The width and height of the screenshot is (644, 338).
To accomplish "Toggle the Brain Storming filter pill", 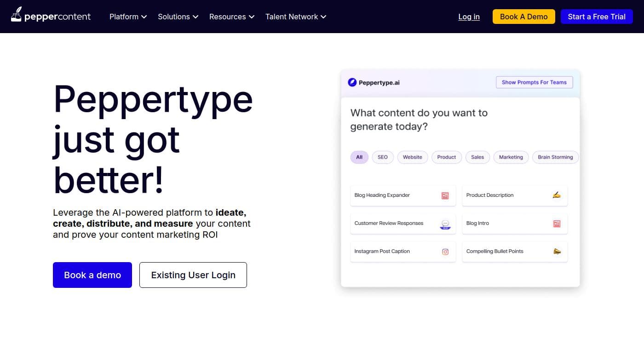I will (555, 157).
